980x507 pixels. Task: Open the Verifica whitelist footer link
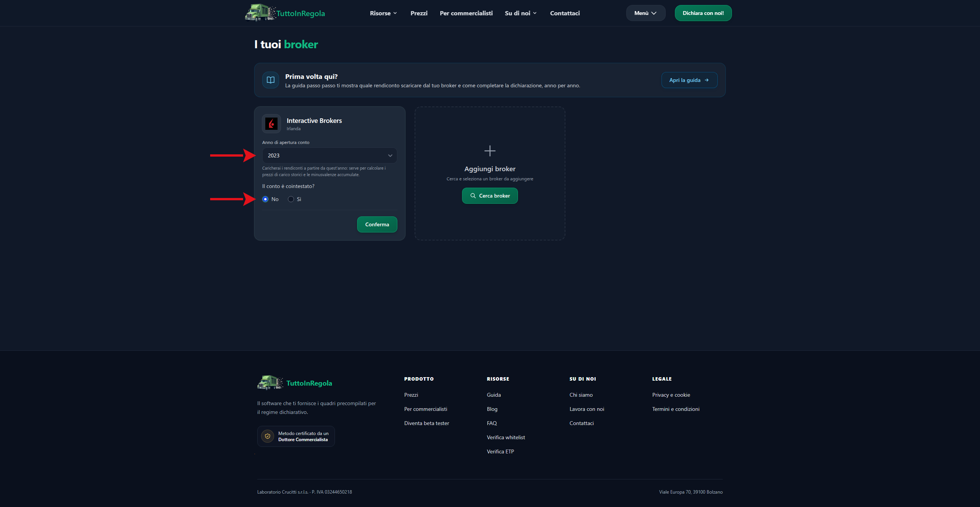(x=506, y=437)
